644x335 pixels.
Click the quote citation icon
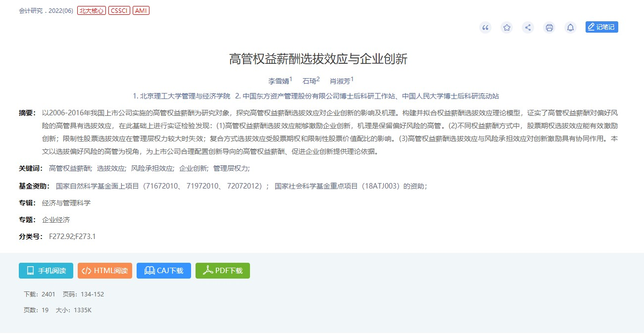click(x=485, y=28)
